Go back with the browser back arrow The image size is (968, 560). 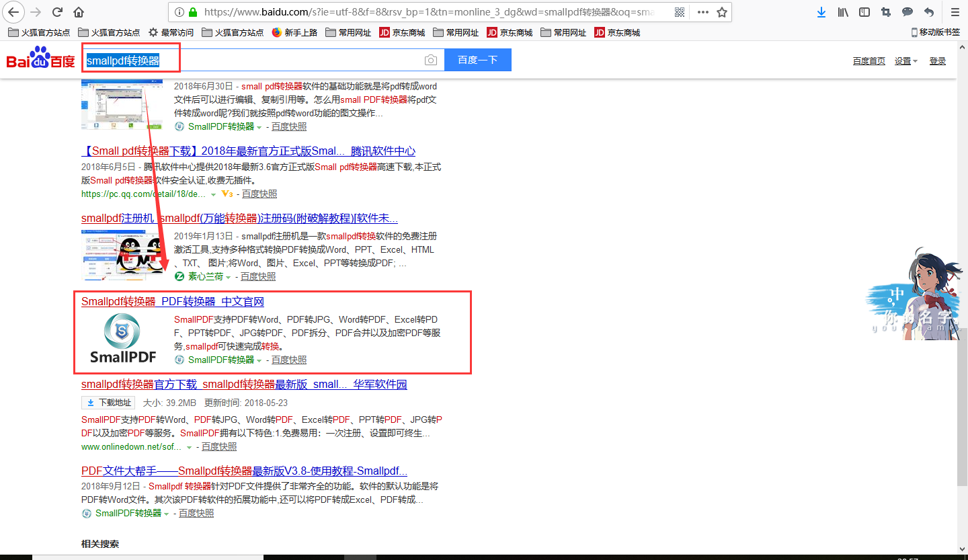coord(13,12)
